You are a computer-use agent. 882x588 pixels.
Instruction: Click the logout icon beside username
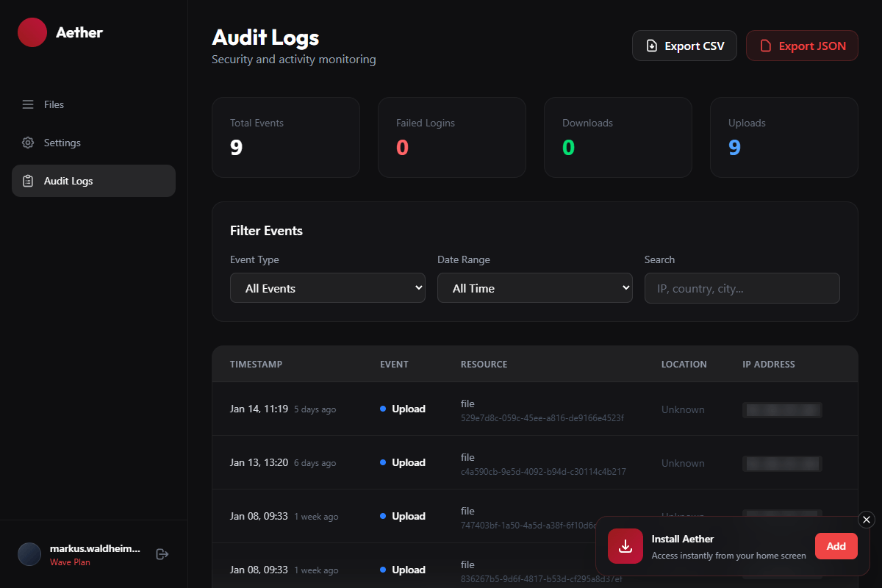pyautogui.click(x=162, y=554)
